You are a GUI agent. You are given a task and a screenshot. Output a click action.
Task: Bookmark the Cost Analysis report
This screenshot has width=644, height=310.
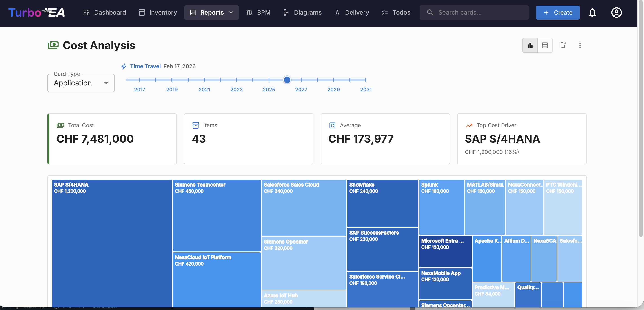tap(563, 45)
